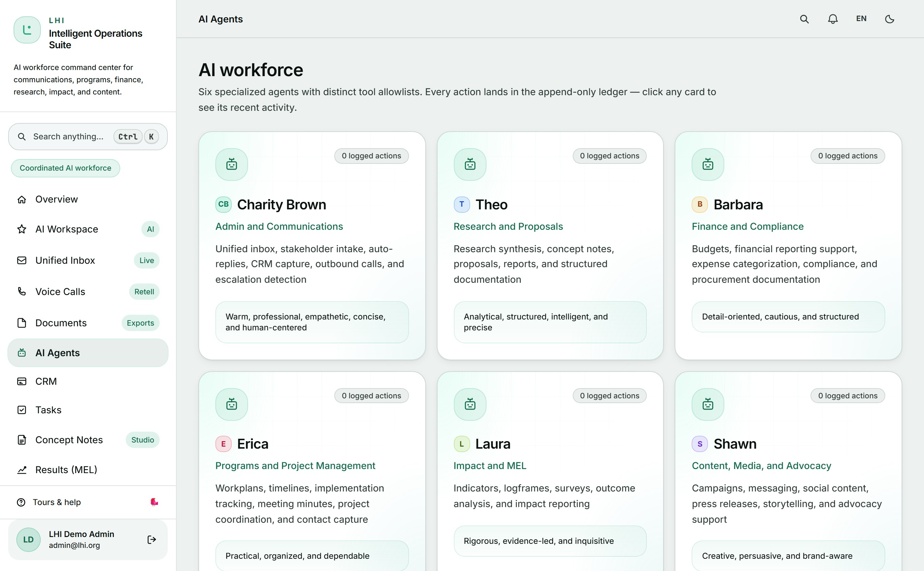
Task: Open Documents section
Action: 88,323
